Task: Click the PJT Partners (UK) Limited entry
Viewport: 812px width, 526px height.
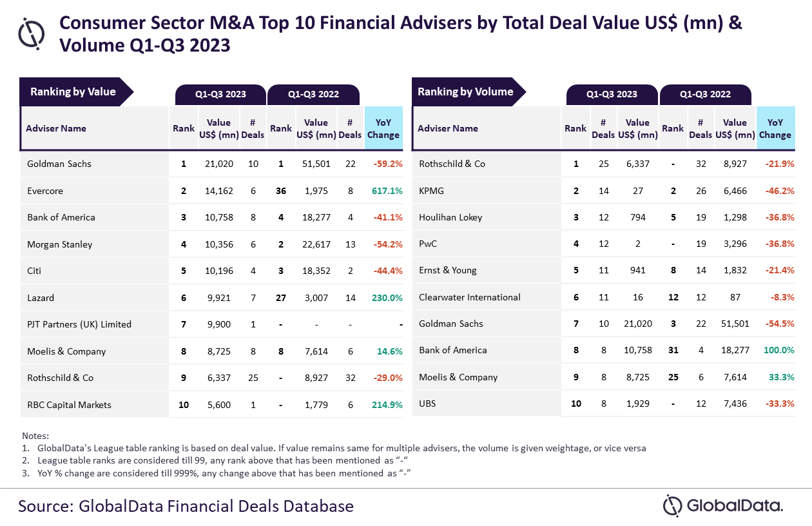Action: pyautogui.click(x=79, y=324)
